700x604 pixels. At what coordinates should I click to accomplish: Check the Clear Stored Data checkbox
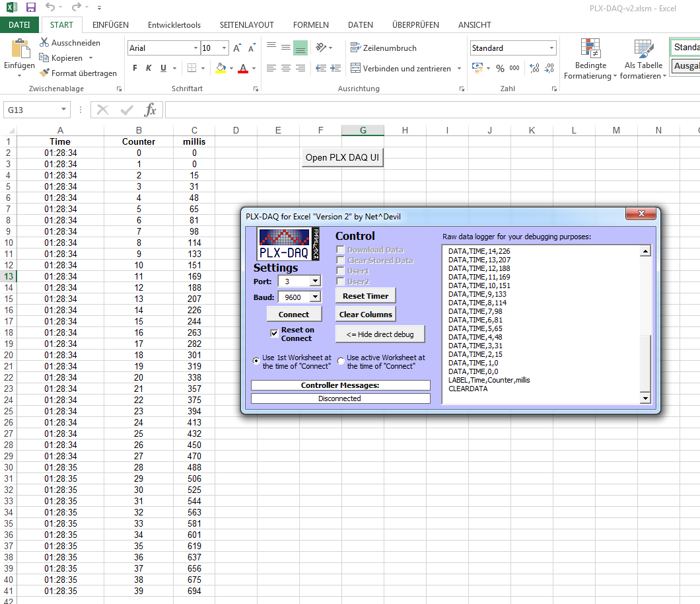point(341,260)
